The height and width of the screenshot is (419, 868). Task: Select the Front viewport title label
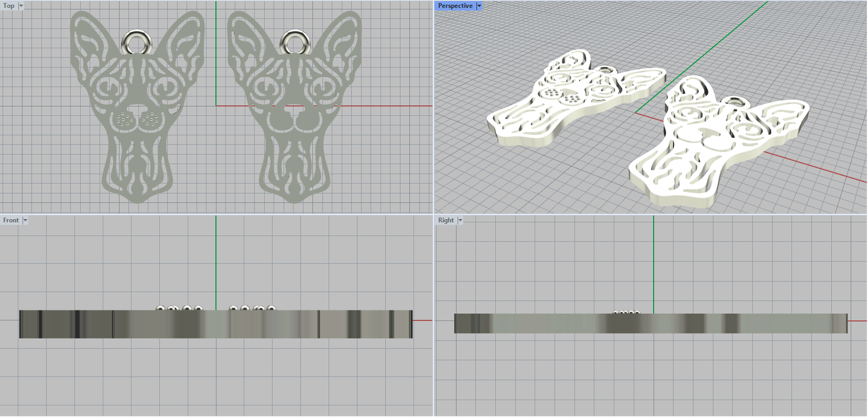[11, 220]
